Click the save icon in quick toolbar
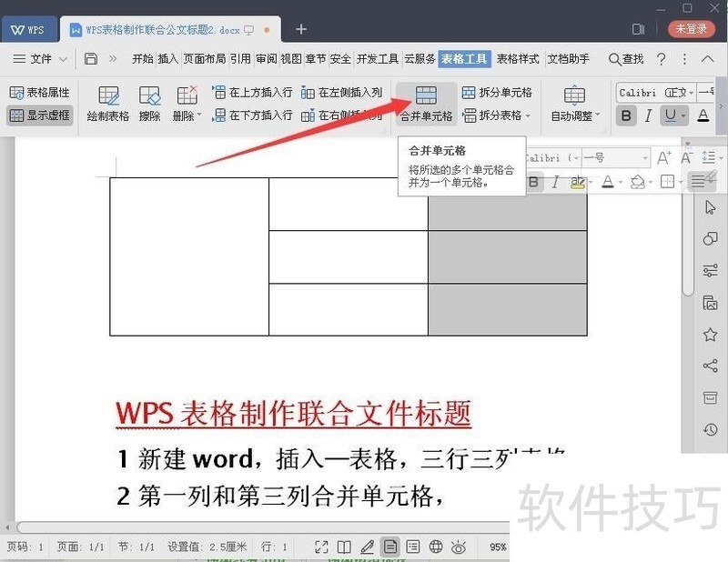This screenshot has width=728, height=562. (x=90, y=58)
